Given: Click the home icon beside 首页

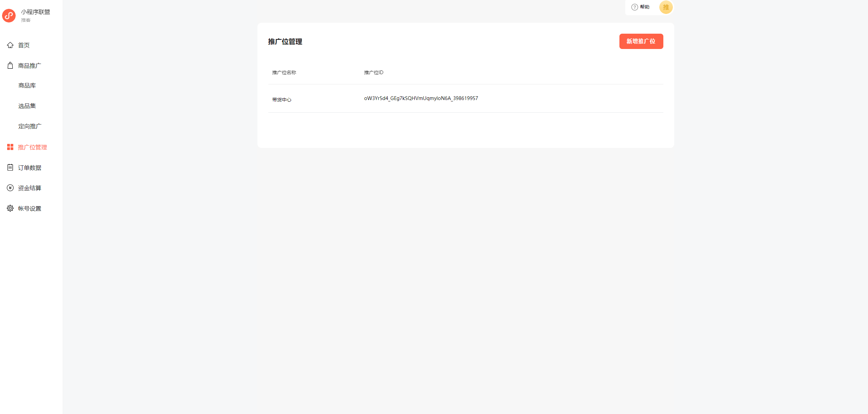Looking at the screenshot, I should pos(10,45).
